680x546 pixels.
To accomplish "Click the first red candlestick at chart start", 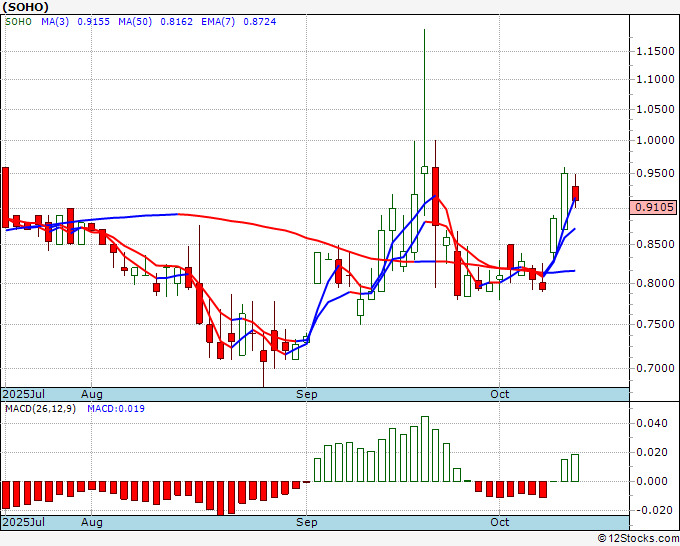I will coord(6,197).
